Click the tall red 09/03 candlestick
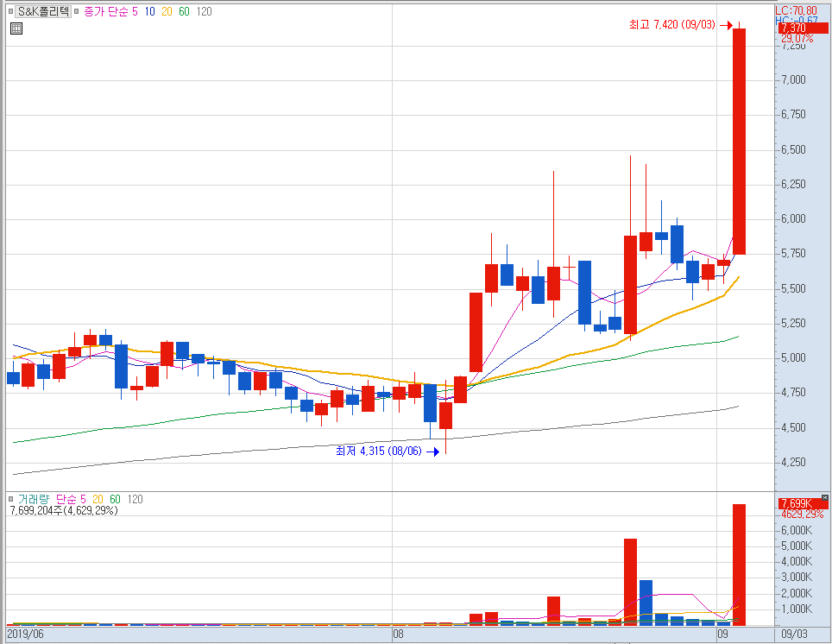 coord(739,141)
